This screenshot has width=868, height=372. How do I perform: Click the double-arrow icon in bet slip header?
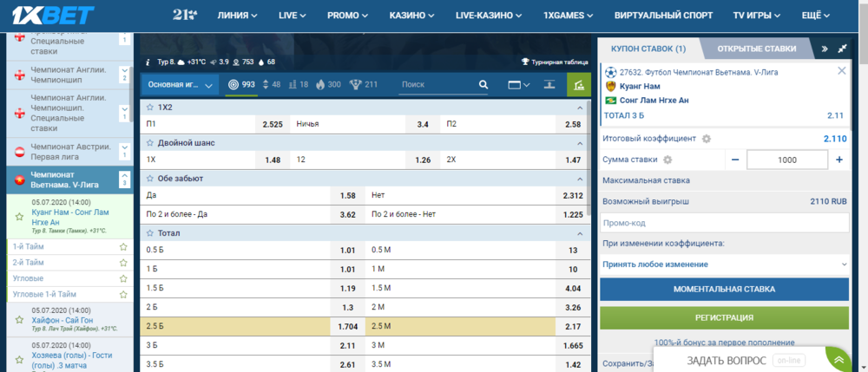click(x=825, y=49)
